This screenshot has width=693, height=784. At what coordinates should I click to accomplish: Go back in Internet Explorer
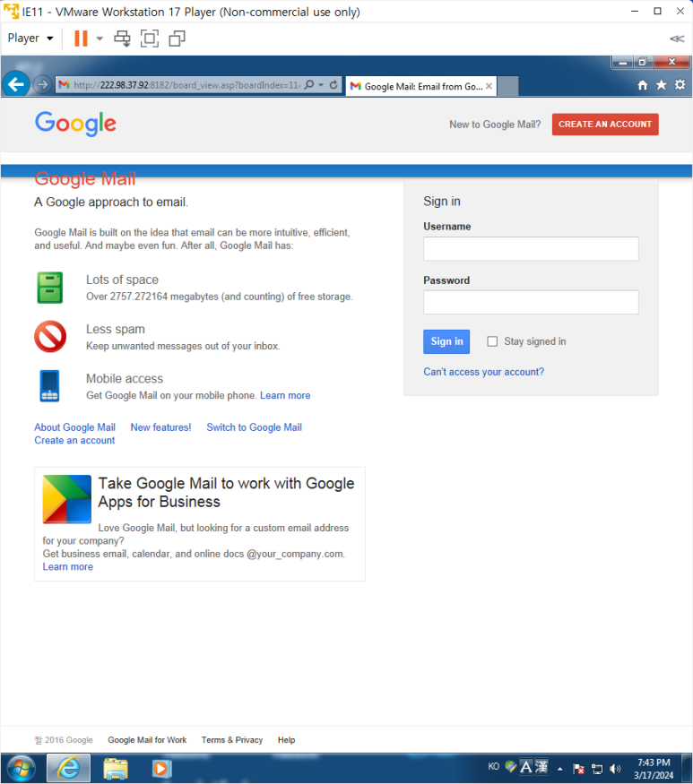coord(16,84)
